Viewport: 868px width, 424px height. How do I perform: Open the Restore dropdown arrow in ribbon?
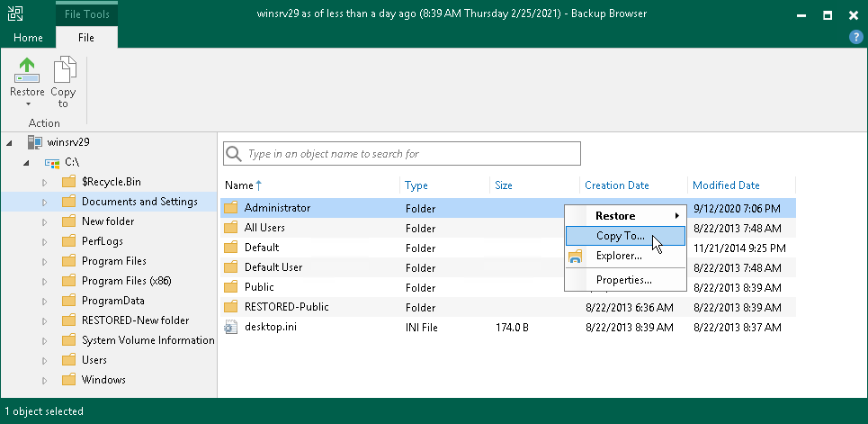[x=27, y=104]
